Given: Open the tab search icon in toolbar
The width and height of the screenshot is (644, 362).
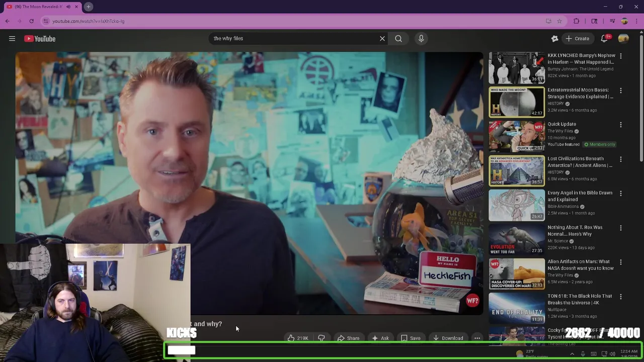Looking at the screenshot, I should [594, 21].
